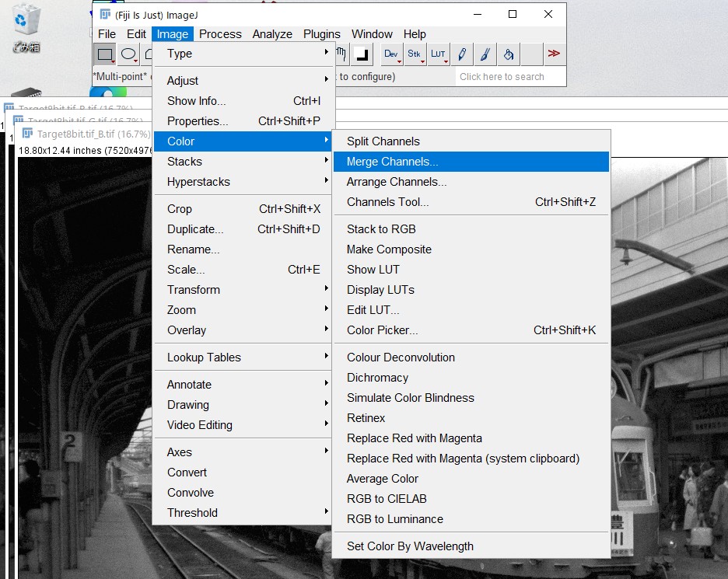Select Split Channels
The image size is (728, 579).
(x=471, y=141)
